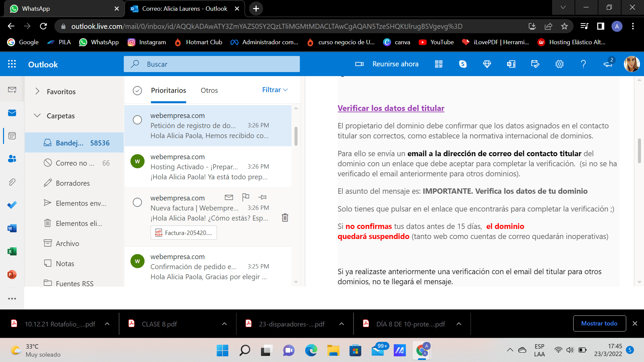The height and width of the screenshot is (362, 644).
Task: Open options for DÍA 8 DE 10 download
Action: [x=459, y=324]
